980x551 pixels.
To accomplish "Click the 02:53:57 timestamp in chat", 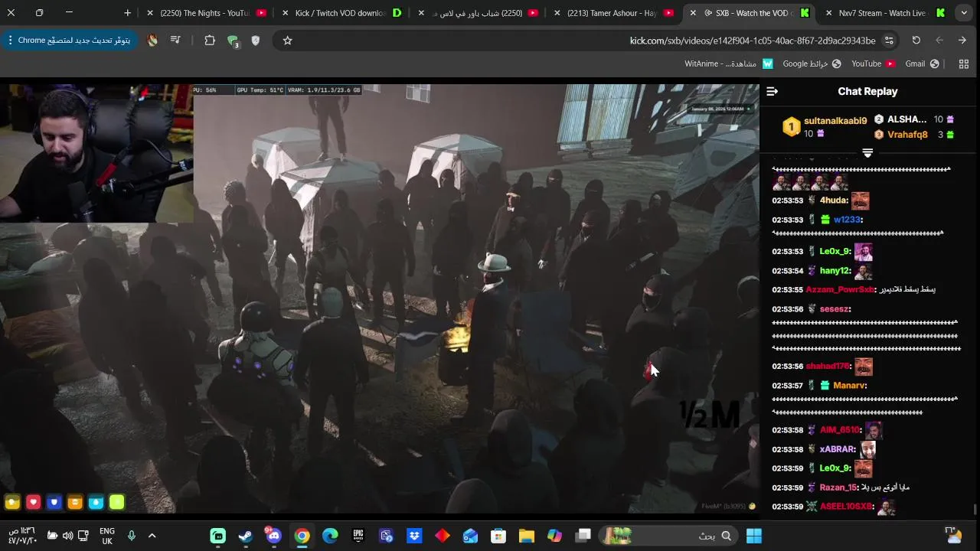I will (787, 386).
